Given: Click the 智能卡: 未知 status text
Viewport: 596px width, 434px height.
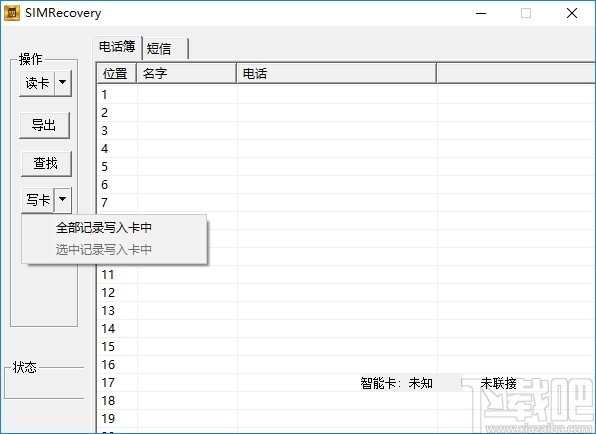Looking at the screenshot, I should [397, 383].
